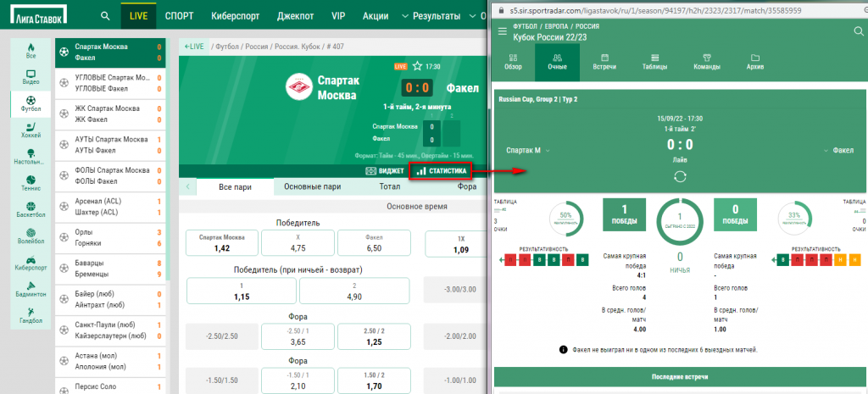
Task: Click the search magnifier in Liga Stavok header
Action: 104,16
